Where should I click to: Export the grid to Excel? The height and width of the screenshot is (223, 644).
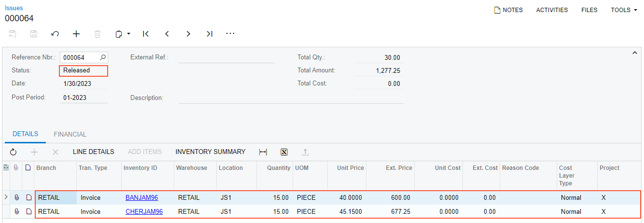tap(284, 152)
